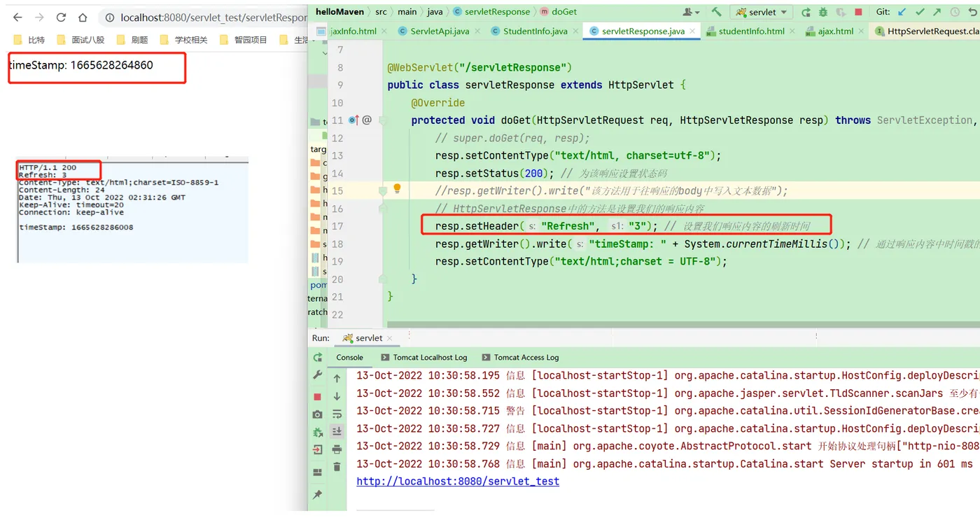Toggle soft-wrap in console
The width and height of the screenshot is (980, 518).
pyautogui.click(x=337, y=414)
